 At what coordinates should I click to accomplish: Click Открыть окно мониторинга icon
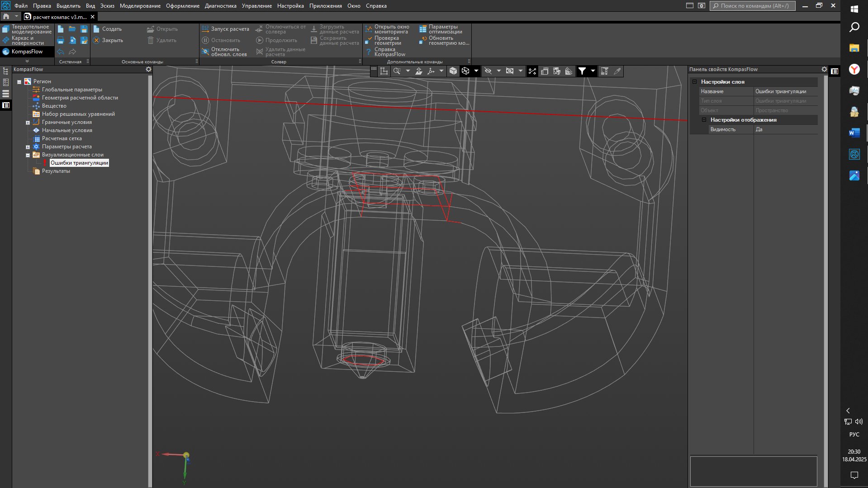(368, 29)
